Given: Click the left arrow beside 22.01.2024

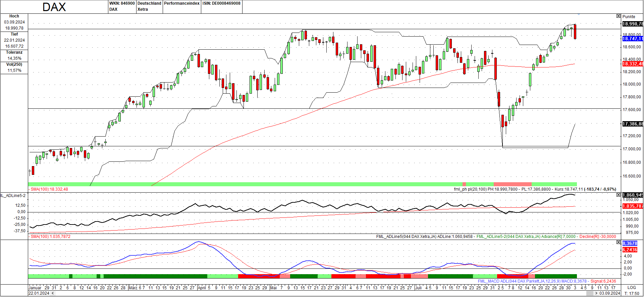Looking at the screenshot, I should (53, 293).
